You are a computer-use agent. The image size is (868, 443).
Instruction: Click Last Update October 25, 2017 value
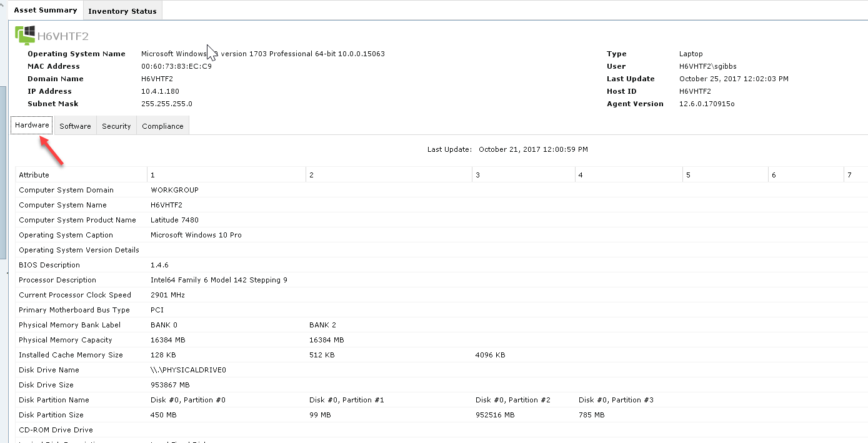[x=734, y=79]
